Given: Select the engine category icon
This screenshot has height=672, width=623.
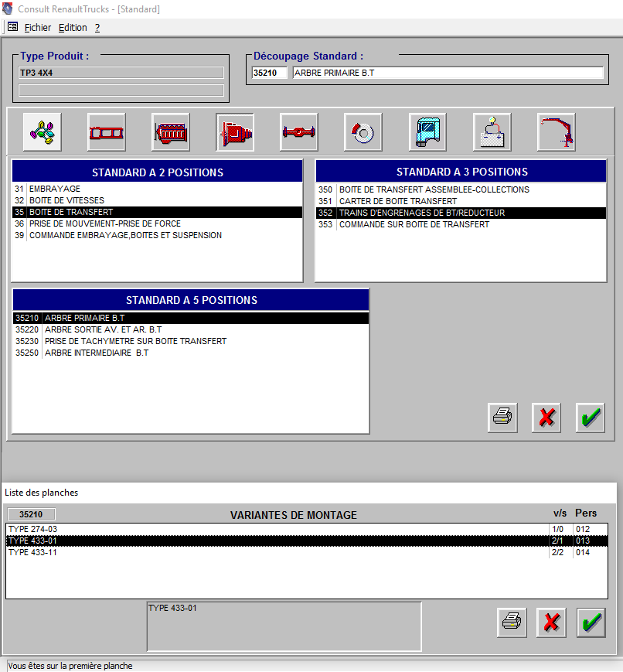Looking at the screenshot, I should 171,132.
